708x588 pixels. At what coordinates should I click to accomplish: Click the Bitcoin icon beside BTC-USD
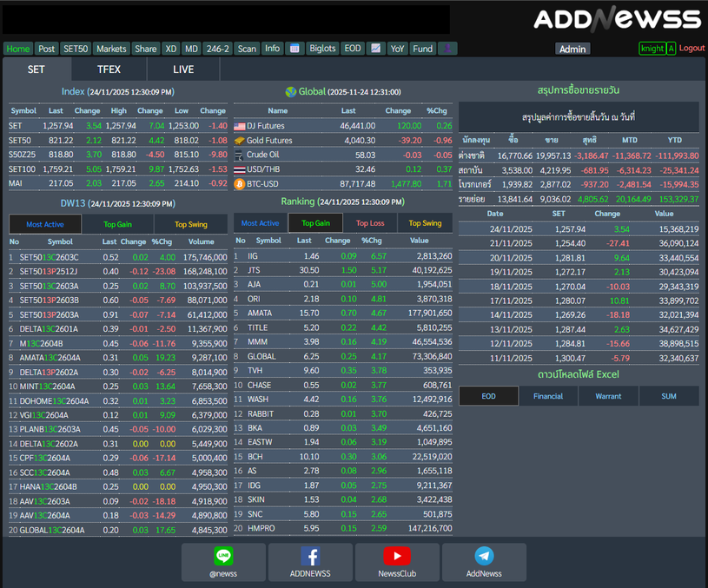[239, 184]
